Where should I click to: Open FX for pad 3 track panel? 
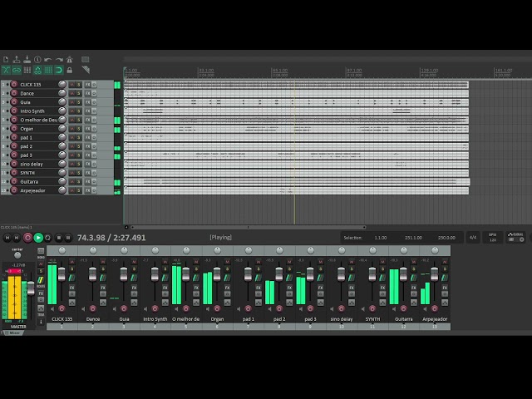click(x=87, y=155)
